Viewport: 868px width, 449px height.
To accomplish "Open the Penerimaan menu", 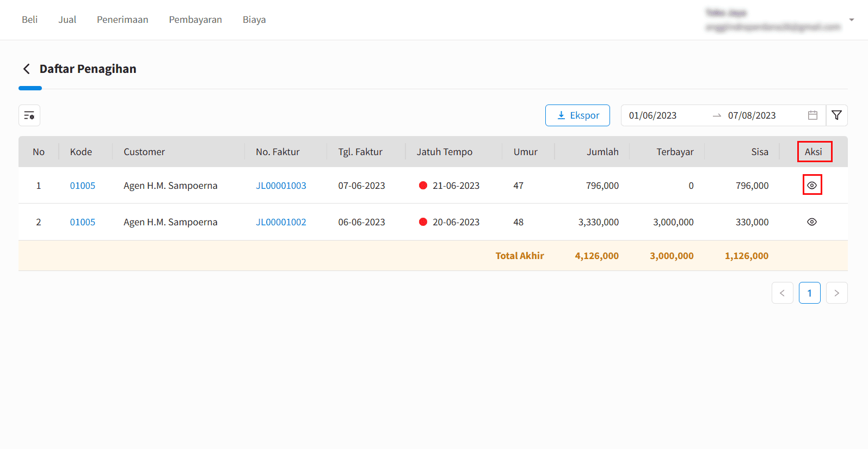I will pyautogui.click(x=122, y=20).
